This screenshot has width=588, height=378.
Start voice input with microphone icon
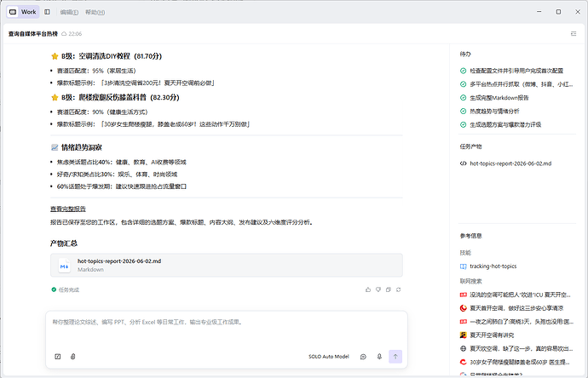379,357
